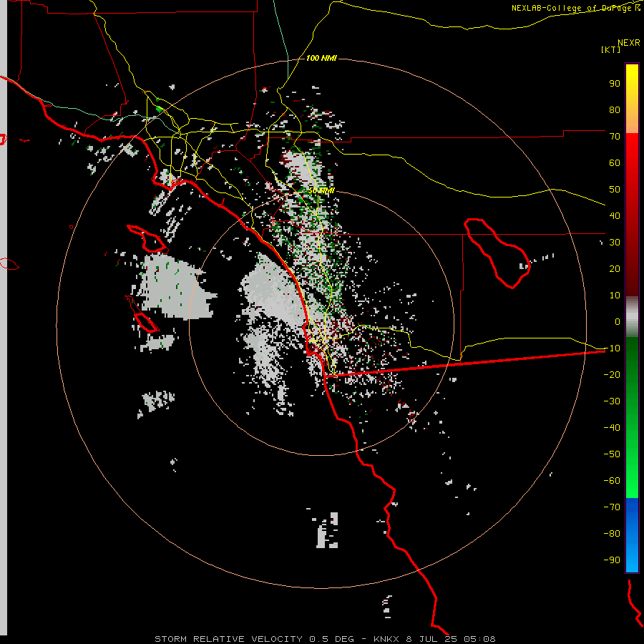Select the 100 NMI range ring label
Image resolution: width=644 pixels, height=644 pixels.
pos(321,58)
